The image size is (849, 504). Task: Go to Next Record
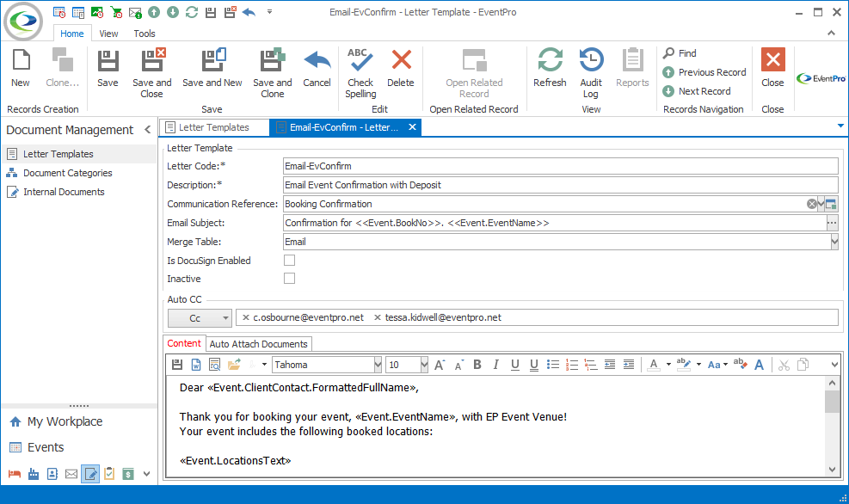pyautogui.click(x=696, y=91)
